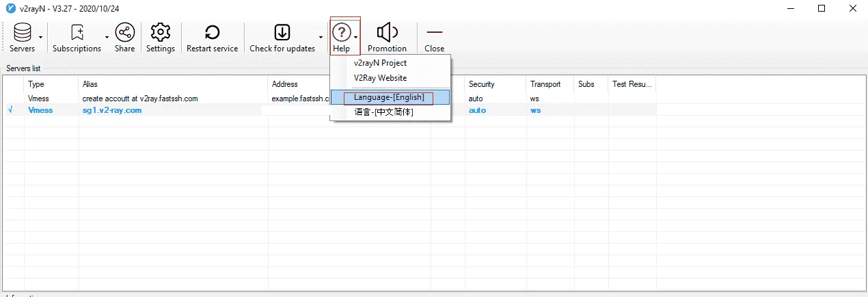
Task: Sort by Security column header
Action: [496, 84]
